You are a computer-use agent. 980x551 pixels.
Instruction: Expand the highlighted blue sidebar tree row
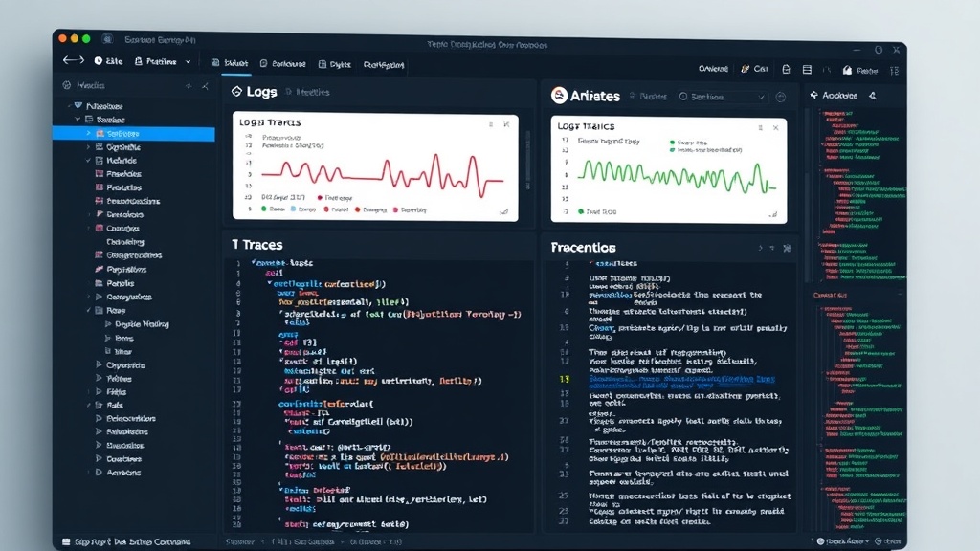(88, 133)
